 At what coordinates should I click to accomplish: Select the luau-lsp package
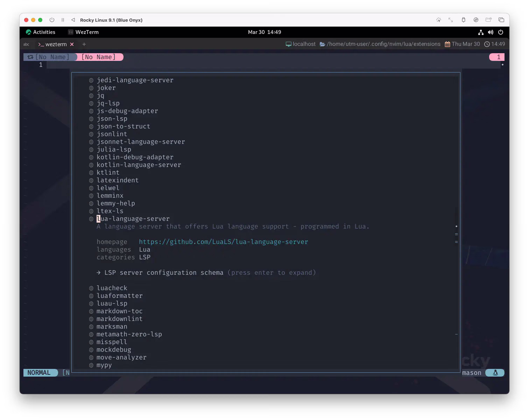click(x=112, y=303)
